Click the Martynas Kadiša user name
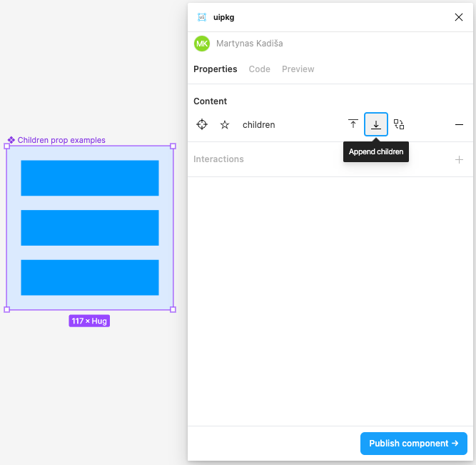This screenshot has width=476, height=465. (249, 44)
